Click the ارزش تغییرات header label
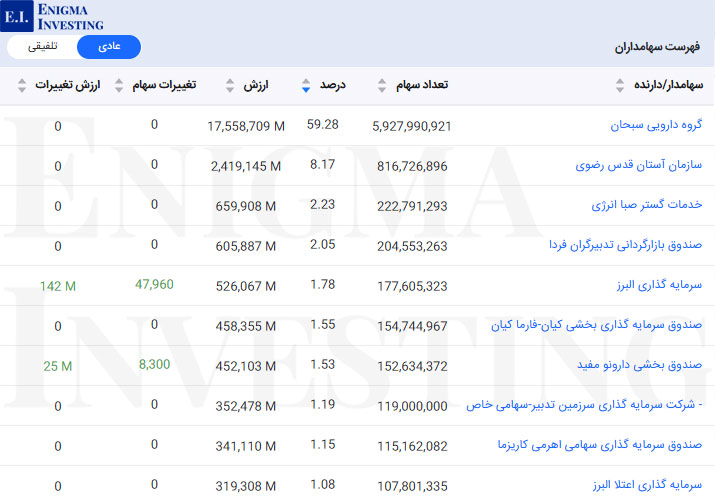This screenshot has width=715, height=502. pyautogui.click(x=67, y=85)
